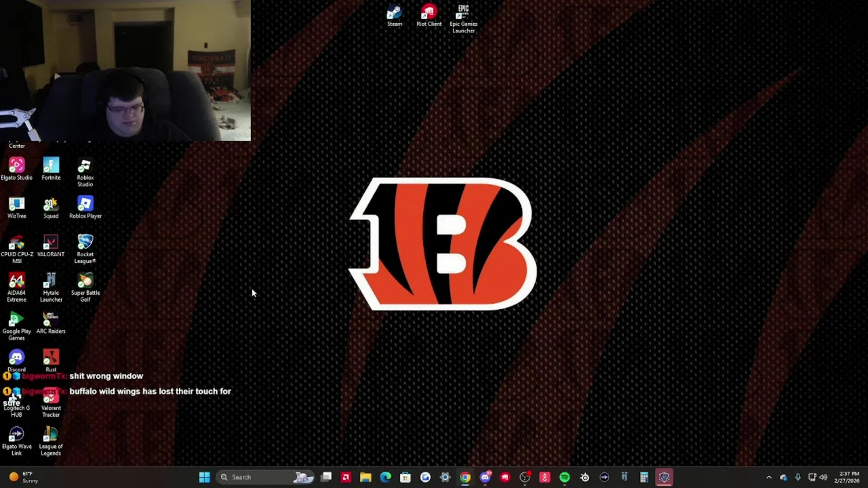The width and height of the screenshot is (868, 488).
Task: Select the Google Play Games icon
Action: 16,327
